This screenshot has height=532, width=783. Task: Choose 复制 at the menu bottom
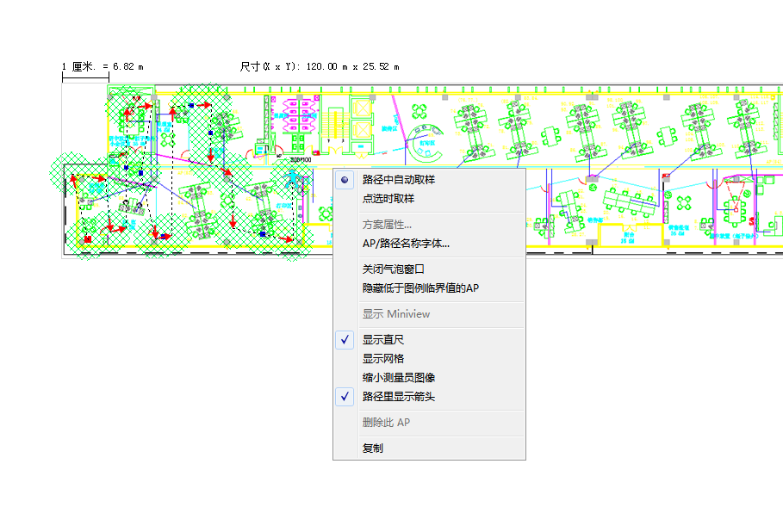(x=372, y=448)
